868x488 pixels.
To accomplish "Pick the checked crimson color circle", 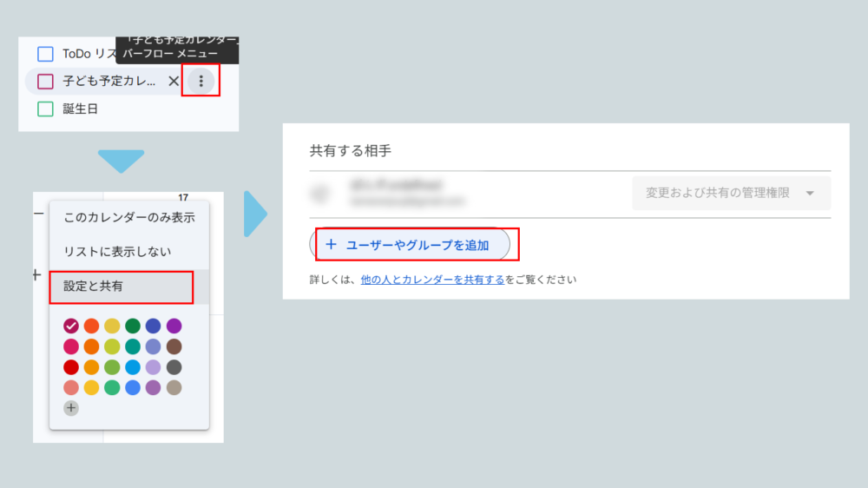I will [x=71, y=326].
